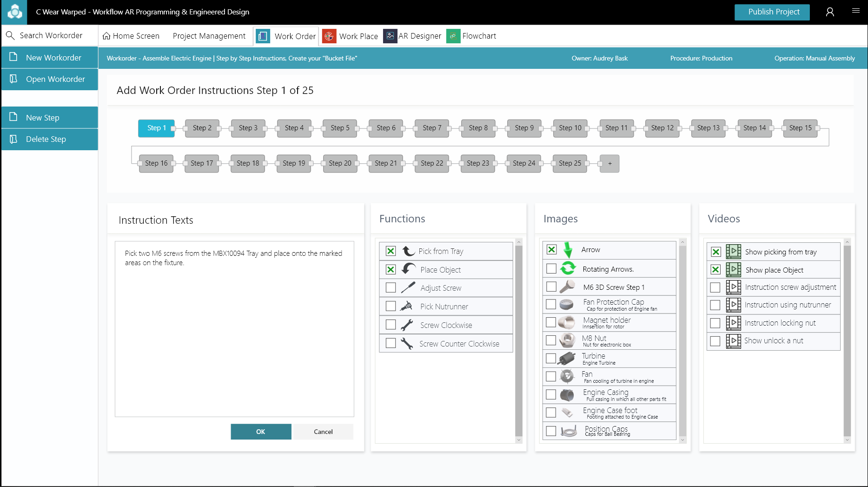Check the Position Caps checkbox

coord(551,431)
